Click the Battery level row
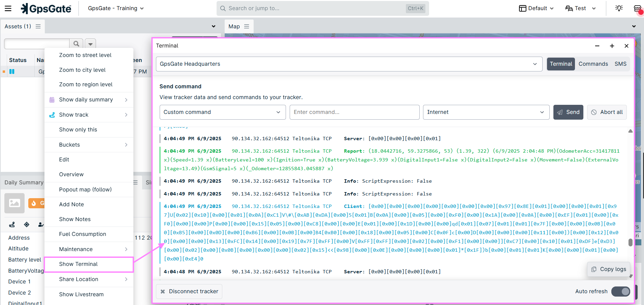644x305 pixels. pos(25,260)
